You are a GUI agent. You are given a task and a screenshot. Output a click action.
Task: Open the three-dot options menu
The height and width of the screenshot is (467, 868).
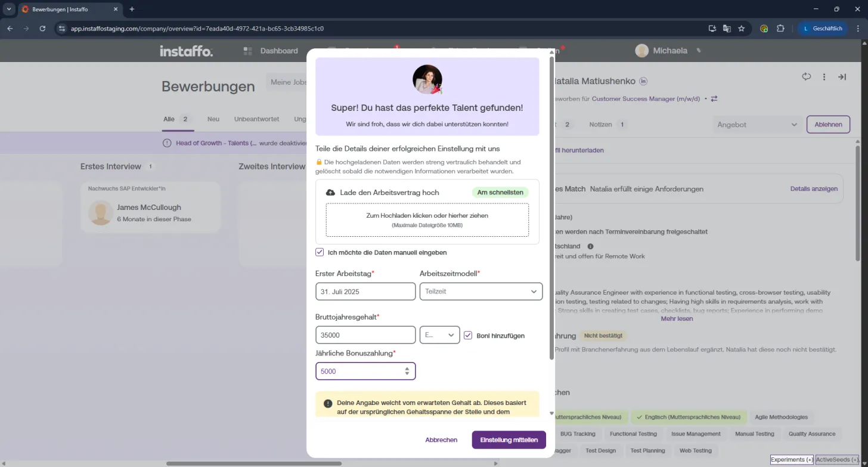(824, 77)
